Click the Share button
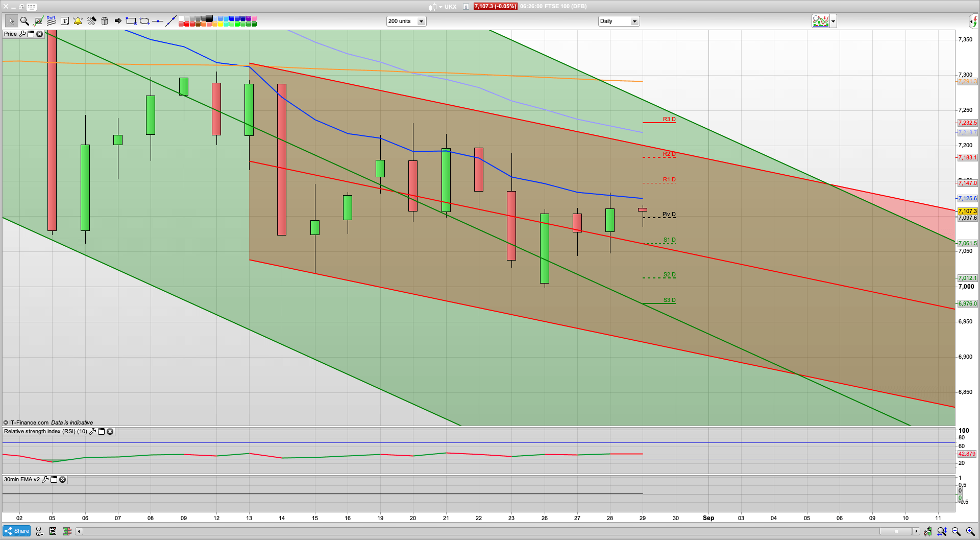The width and height of the screenshot is (980, 540). [x=16, y=531]
